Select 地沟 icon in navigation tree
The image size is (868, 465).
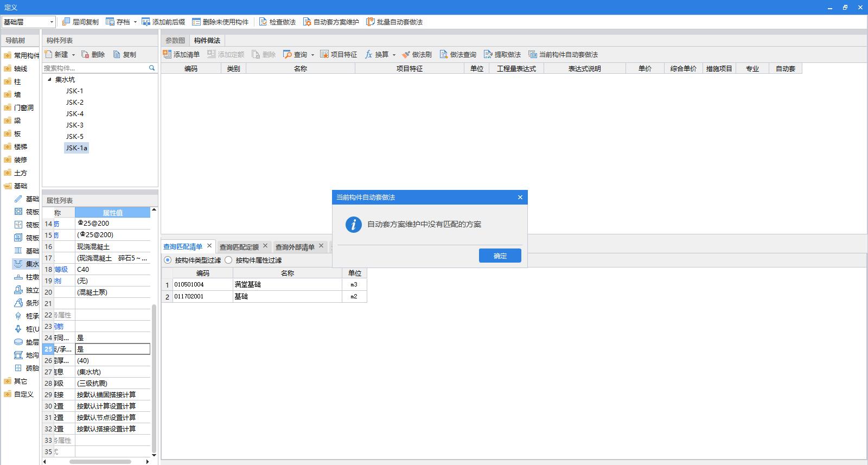(18, 355)
